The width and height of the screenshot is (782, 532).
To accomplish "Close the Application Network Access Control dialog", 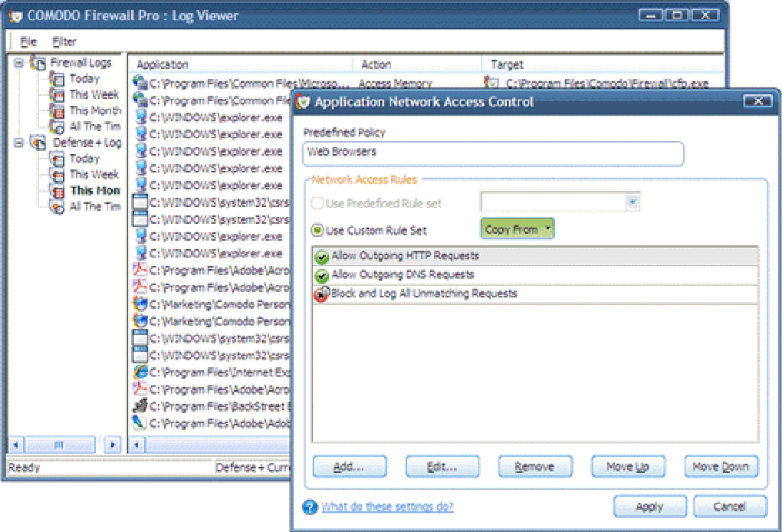I will [757, 101].
